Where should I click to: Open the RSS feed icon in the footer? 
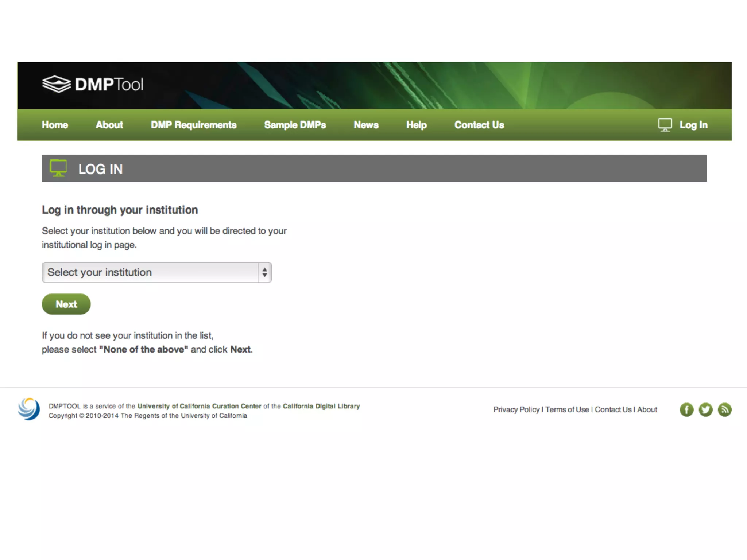(724, 409)
